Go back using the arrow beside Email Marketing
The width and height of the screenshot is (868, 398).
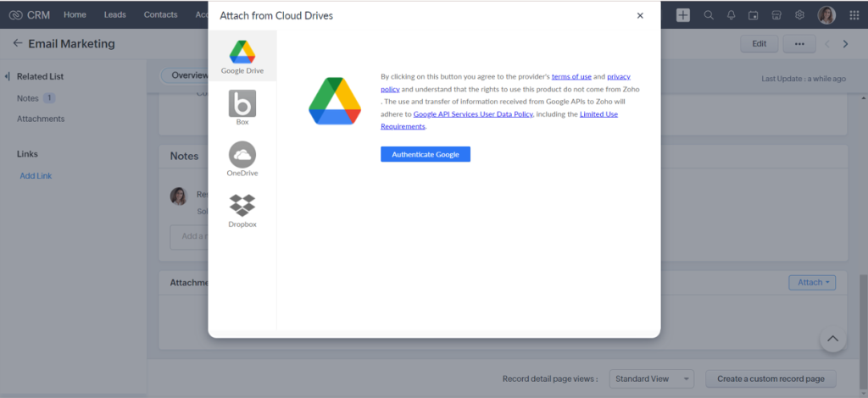click(x=18, y=43)
